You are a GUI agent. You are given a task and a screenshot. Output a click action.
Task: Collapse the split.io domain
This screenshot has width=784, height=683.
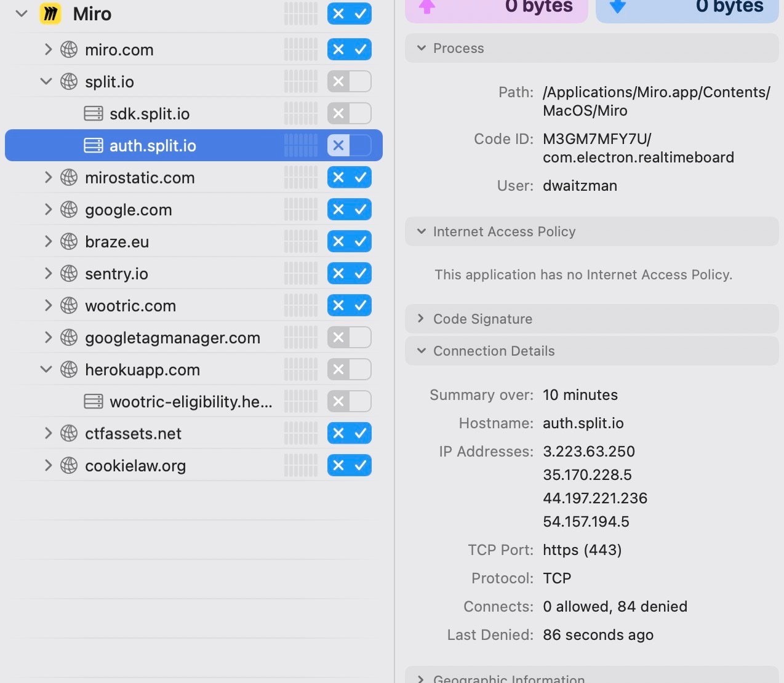click(46, 81)
